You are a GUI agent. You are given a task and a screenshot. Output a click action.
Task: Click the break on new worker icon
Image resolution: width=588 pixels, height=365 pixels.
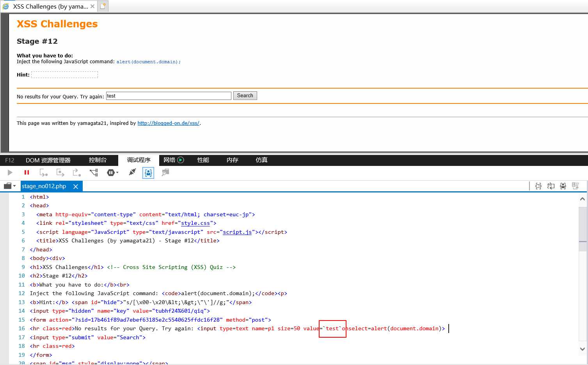pyautogui.click(x=94, y=173)
